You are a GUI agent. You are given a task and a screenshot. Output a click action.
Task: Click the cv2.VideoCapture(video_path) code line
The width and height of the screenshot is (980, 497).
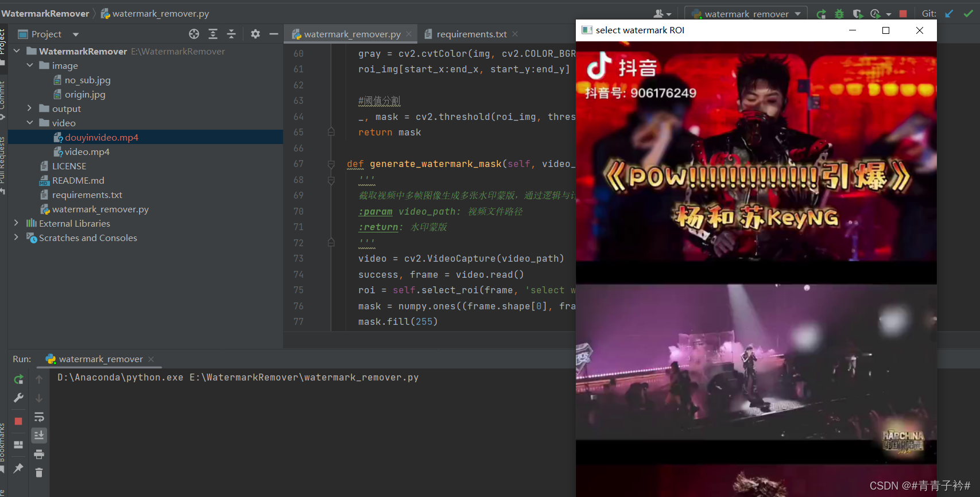pos(461,259)
